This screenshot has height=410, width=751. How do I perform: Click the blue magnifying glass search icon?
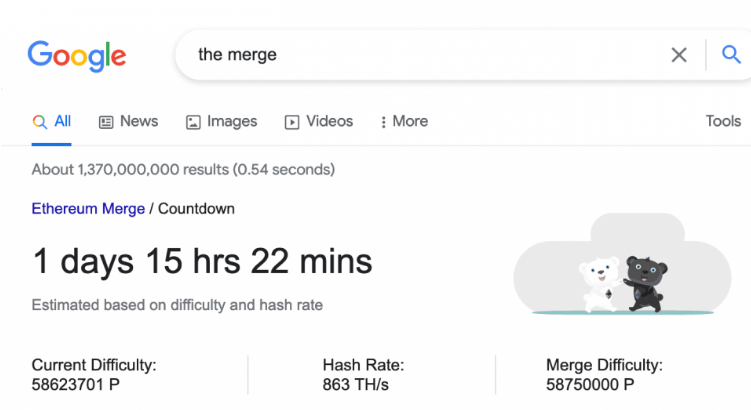(731, 54)
